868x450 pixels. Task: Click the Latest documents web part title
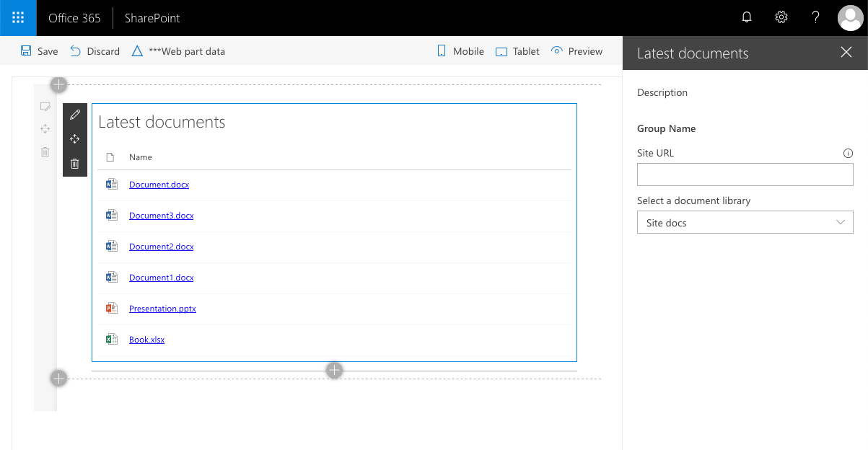(x=162, y=122)
